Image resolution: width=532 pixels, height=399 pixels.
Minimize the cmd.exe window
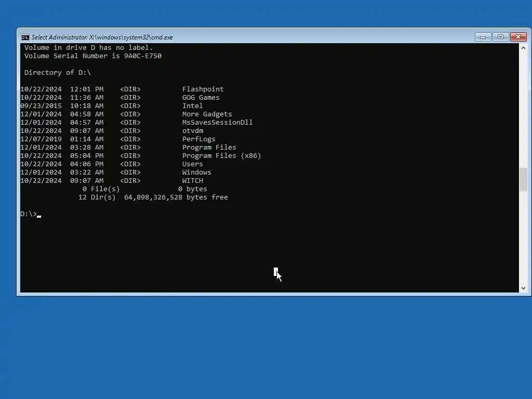tap(483, 37)
